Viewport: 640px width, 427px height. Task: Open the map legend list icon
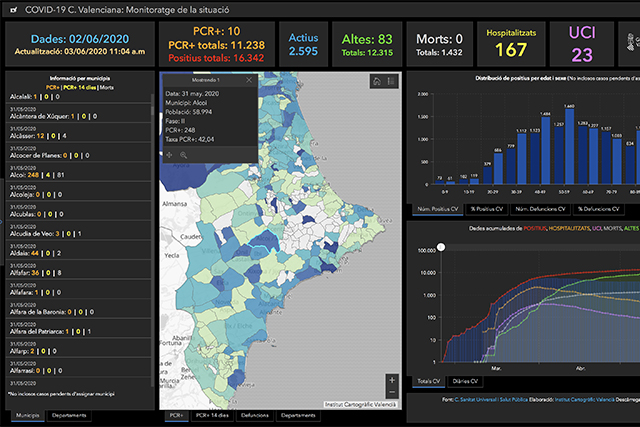tap(391, 81)
